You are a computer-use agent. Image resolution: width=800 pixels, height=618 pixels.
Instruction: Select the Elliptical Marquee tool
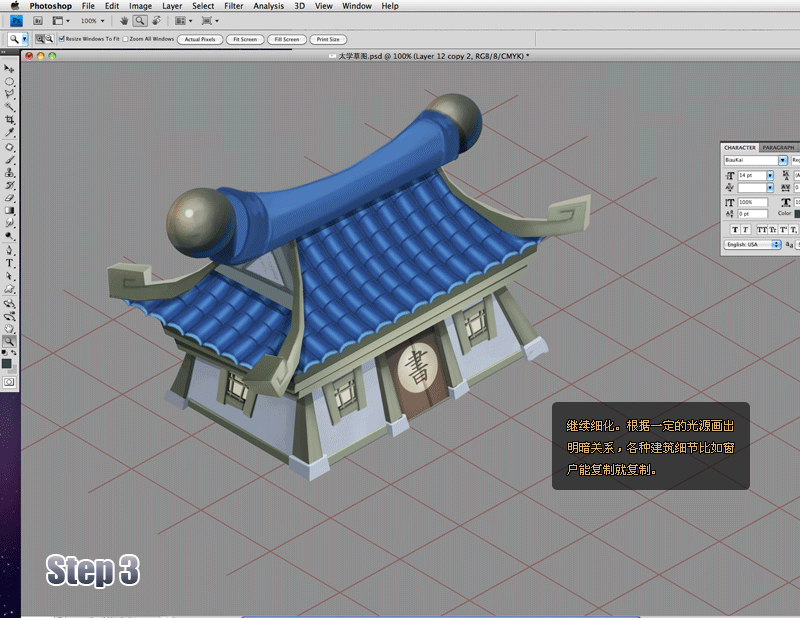9,82
